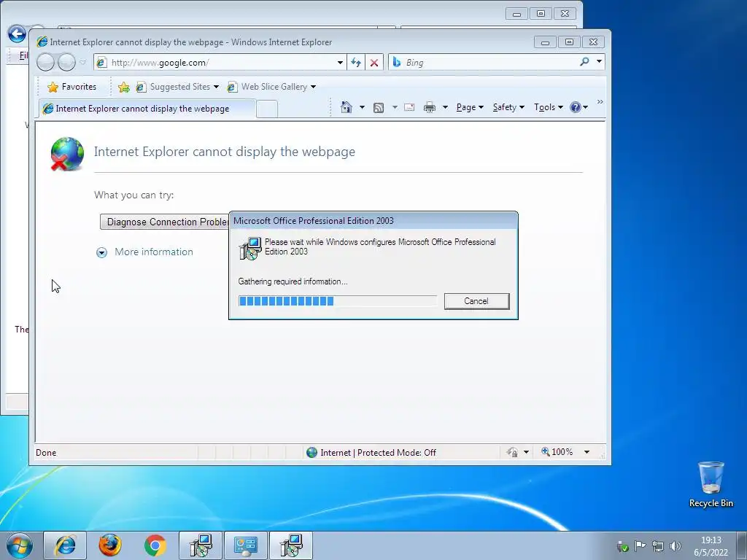Switch to first installer taskbar item
The width and height of the screenshot is (747, 560).
point(201,545)
